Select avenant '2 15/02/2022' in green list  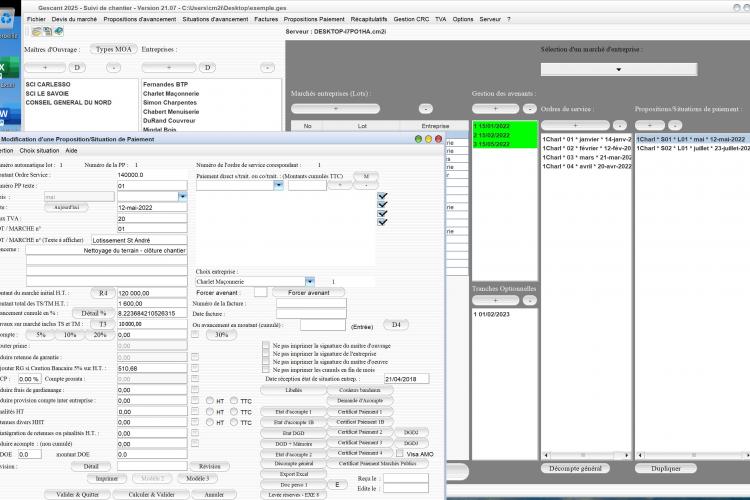(505, 135)
